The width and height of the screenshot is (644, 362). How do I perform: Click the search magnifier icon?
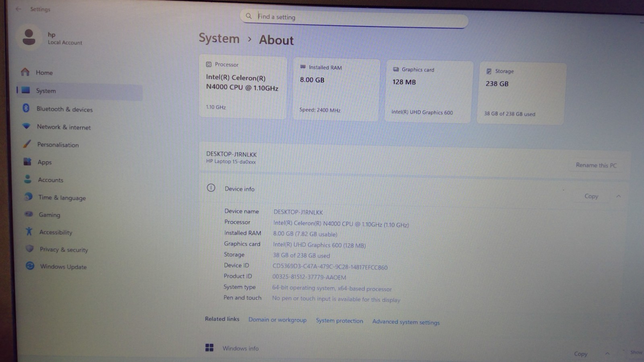pyautogui.click(x=249, y=16)
